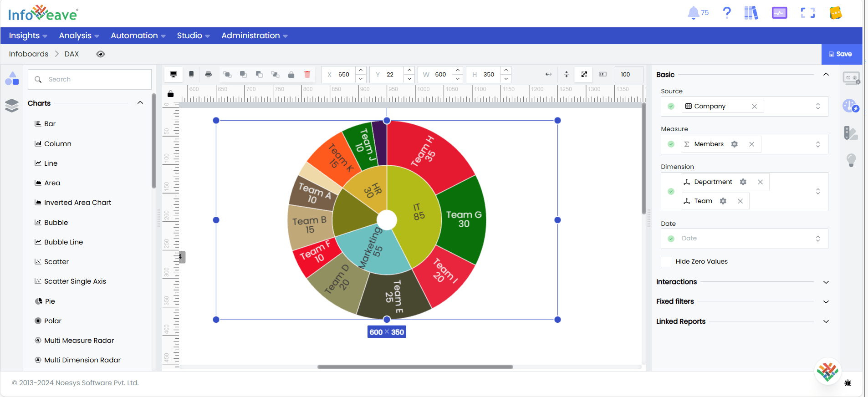This screenshot has width=868, height=397.
Task: Select the desktop view icon
Action: tap(174, 74)
